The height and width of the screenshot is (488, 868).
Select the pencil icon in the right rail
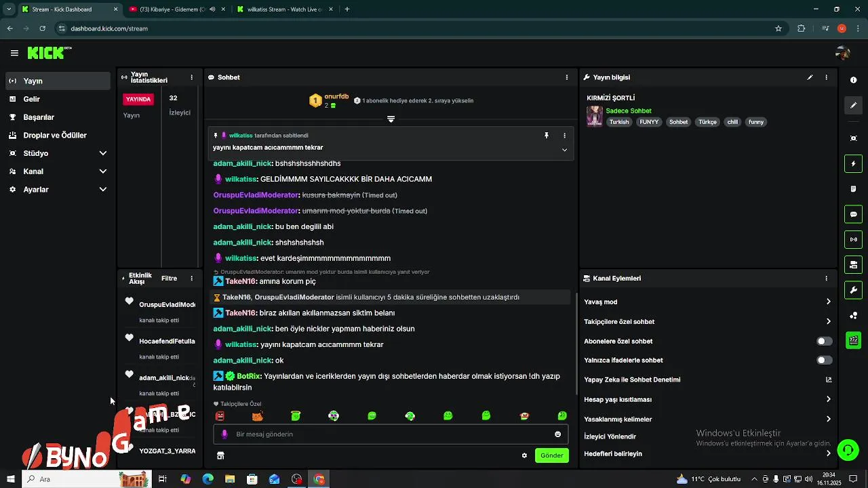[853, 105]
